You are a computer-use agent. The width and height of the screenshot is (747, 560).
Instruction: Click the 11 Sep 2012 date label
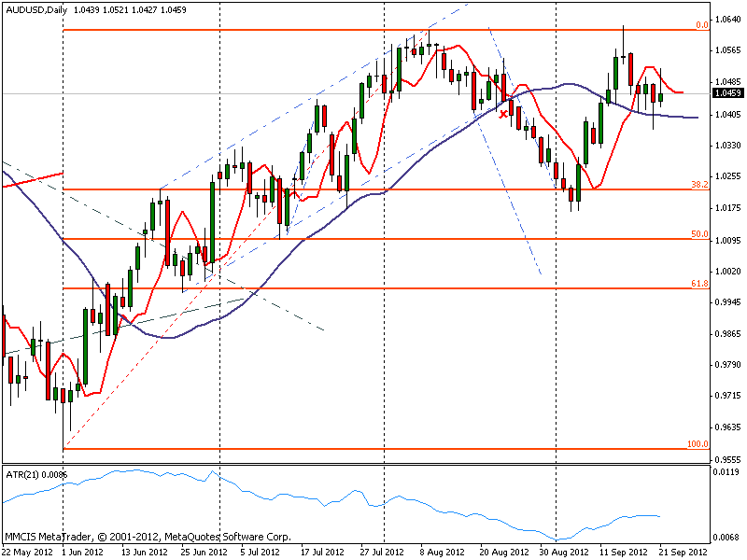point(624,553)
